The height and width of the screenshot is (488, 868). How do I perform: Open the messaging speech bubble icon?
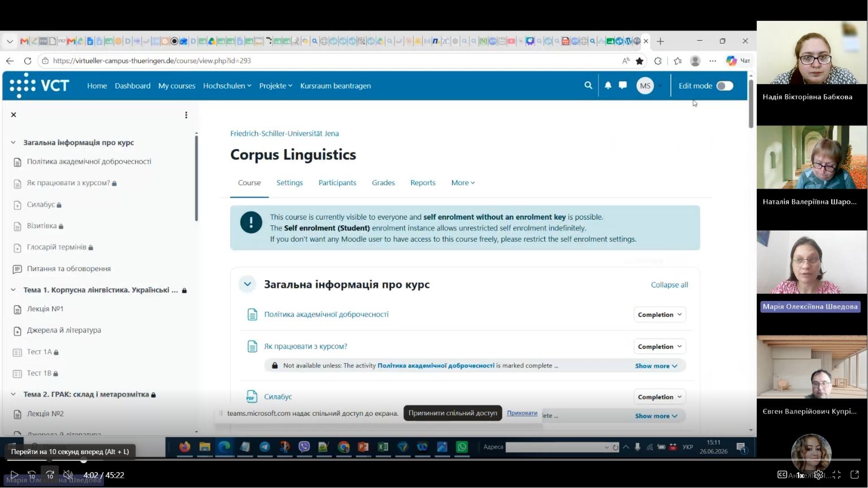point(623,85)
